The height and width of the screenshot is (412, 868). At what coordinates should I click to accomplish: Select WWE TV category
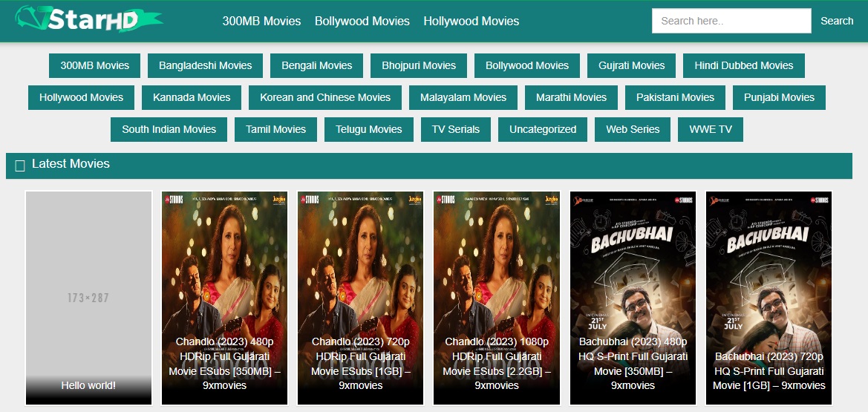point(711,130)
